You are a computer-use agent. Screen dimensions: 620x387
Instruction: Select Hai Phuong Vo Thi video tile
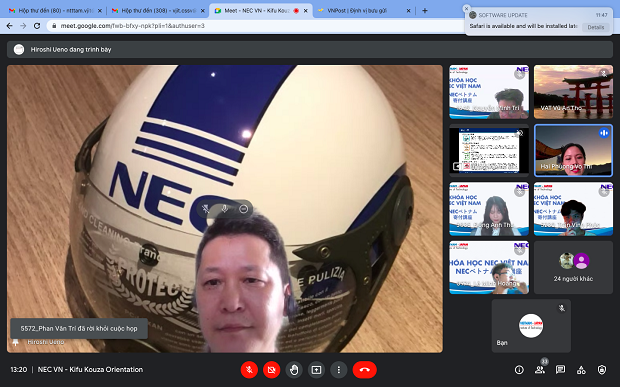coord(573,150)
